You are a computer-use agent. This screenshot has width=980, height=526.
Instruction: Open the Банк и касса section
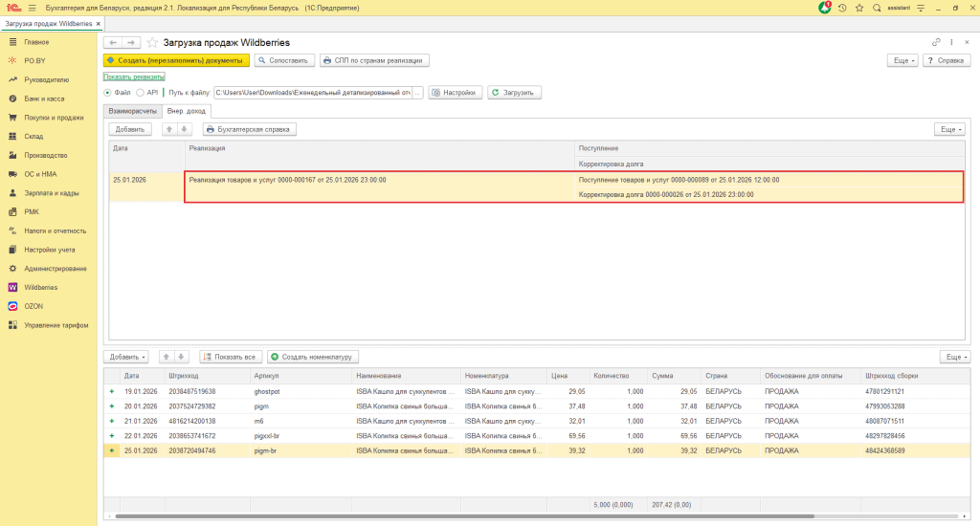point(44,99)
